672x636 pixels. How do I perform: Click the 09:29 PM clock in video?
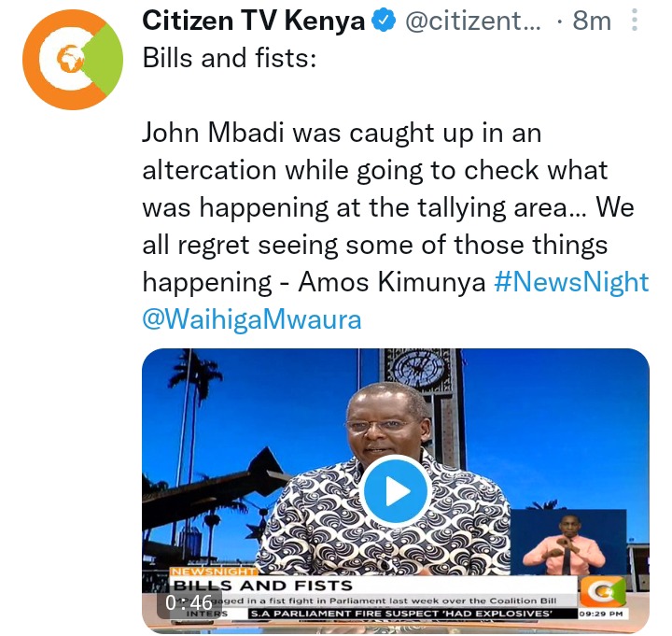tap(601, 614)
